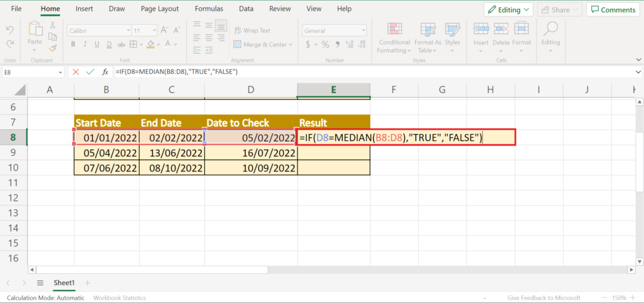Toggle Double Underline formatting
The image size is (644, 303).
click(x=109, y=44)
